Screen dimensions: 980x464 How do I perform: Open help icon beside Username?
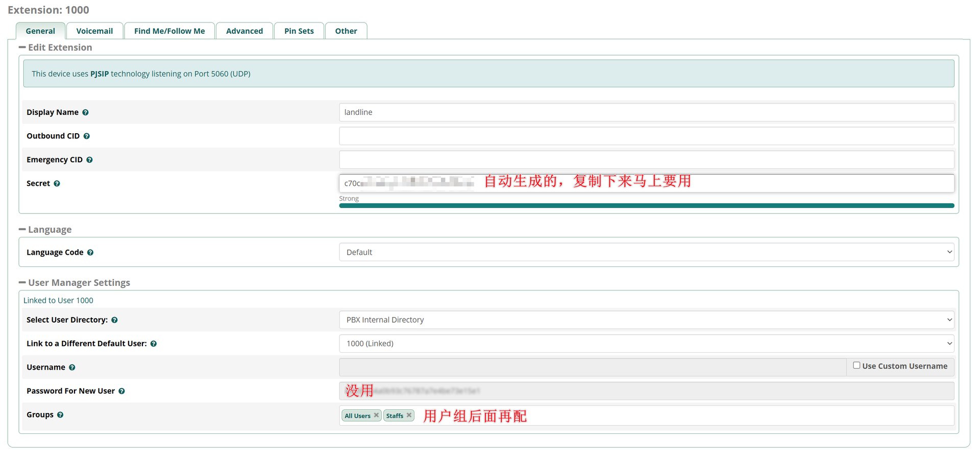(72, 368)
